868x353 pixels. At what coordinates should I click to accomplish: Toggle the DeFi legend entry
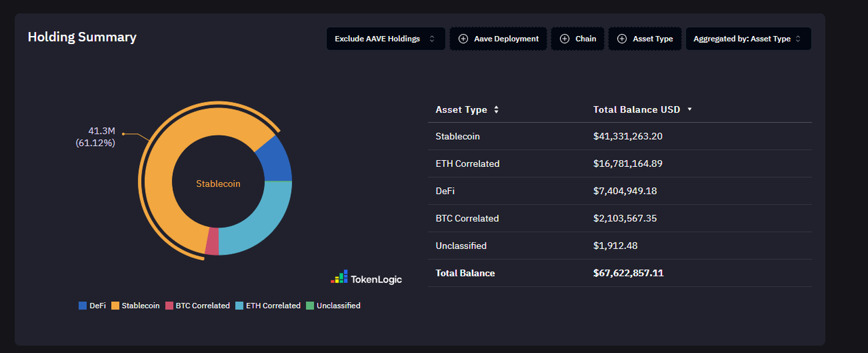point(92,305)
